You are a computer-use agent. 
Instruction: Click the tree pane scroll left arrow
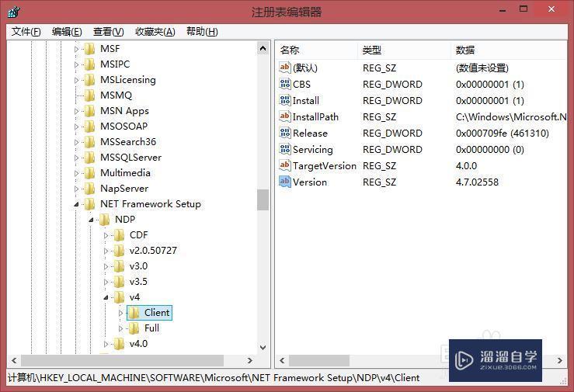(14, 360)
